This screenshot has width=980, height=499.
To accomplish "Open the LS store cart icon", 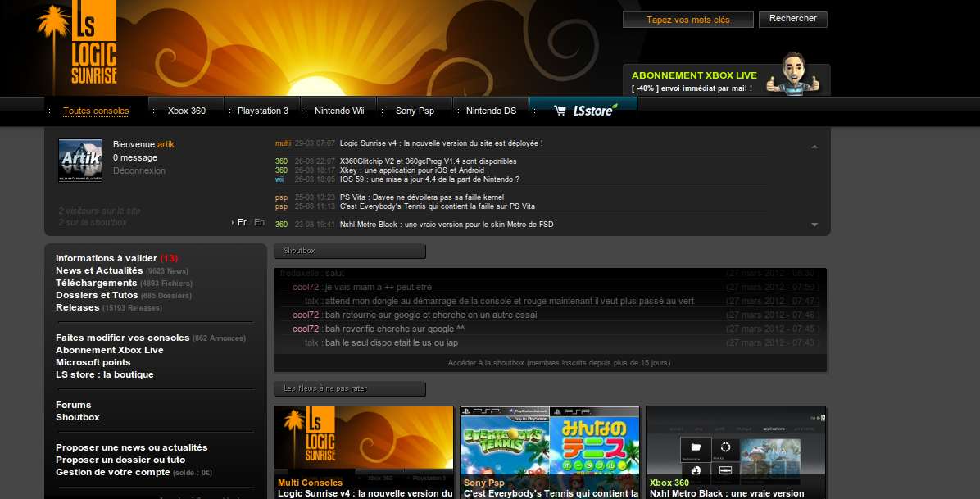I will pos(560,111).
